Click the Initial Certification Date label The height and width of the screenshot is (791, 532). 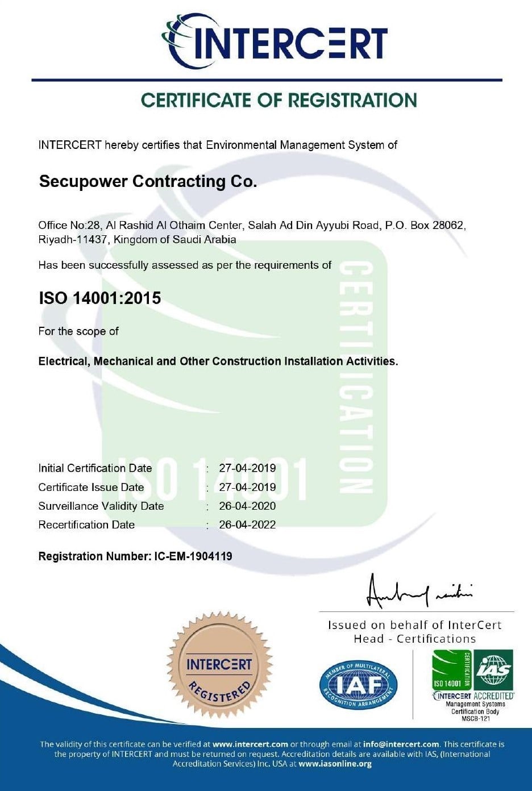[x=95, y=468]
